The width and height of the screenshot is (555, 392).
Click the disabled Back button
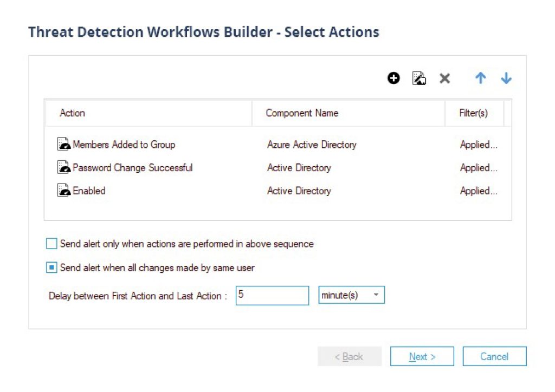350,356
